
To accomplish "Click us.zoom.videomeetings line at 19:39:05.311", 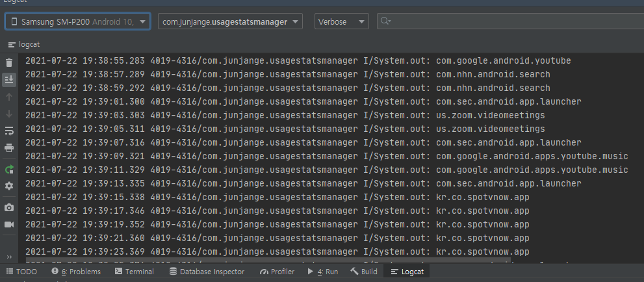I will tap(285, 129).
